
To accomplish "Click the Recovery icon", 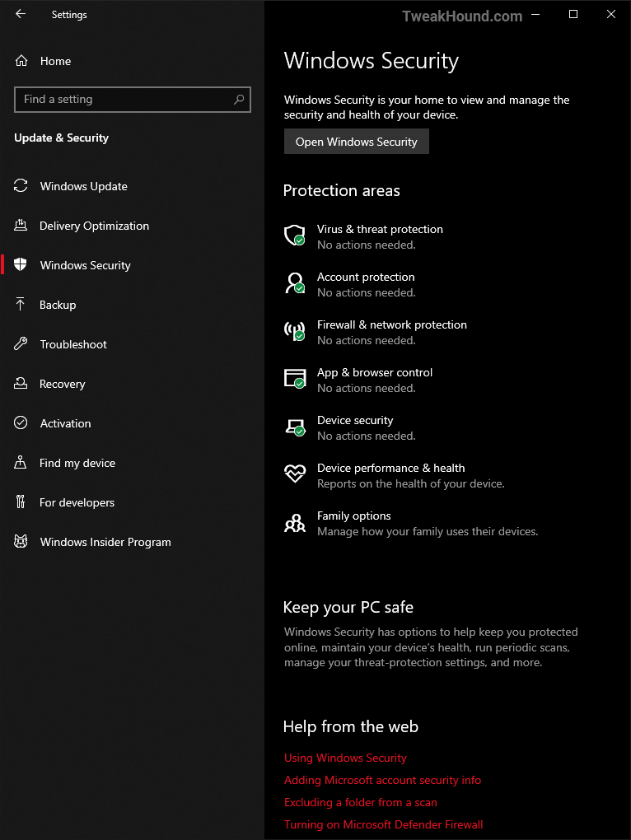I will 21,383.
